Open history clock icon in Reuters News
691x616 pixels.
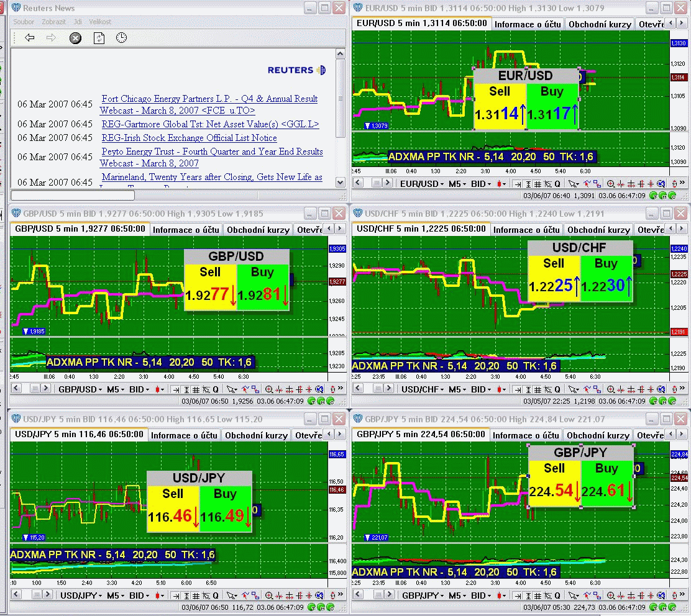coord(121,38)
